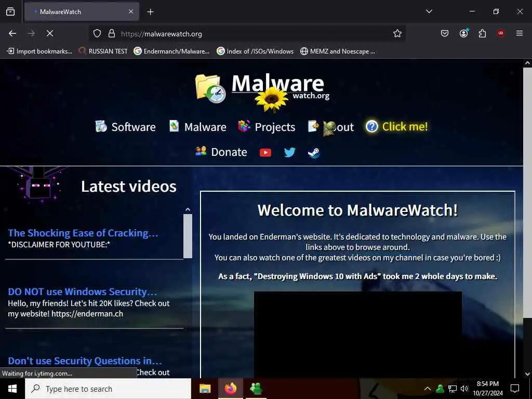Open the uBlock Origin extension icon

(x=501, y=33)
